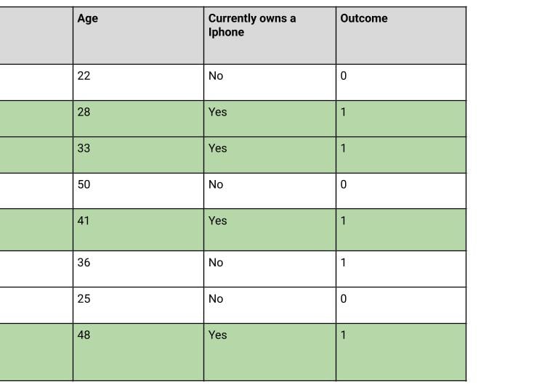This screenshot has height=392, width=558.
Task: Select the cell with age 28
Action: tap(84, 112)
